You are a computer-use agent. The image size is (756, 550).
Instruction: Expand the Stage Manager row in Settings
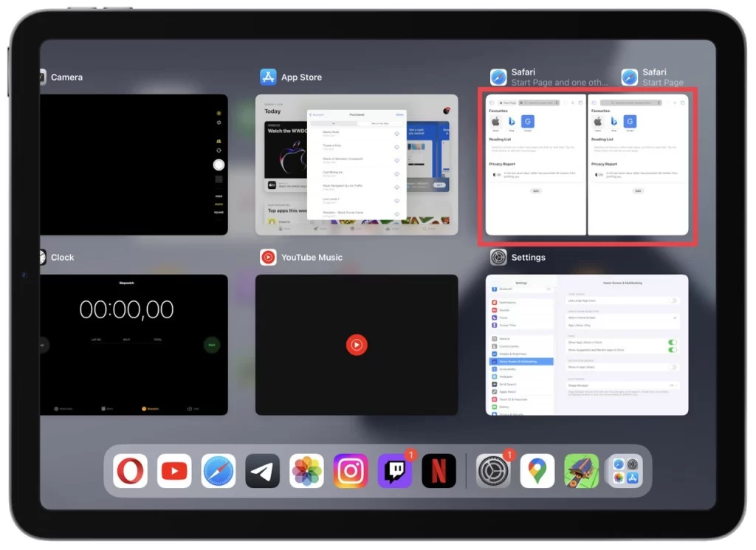(x=622, y=385)
